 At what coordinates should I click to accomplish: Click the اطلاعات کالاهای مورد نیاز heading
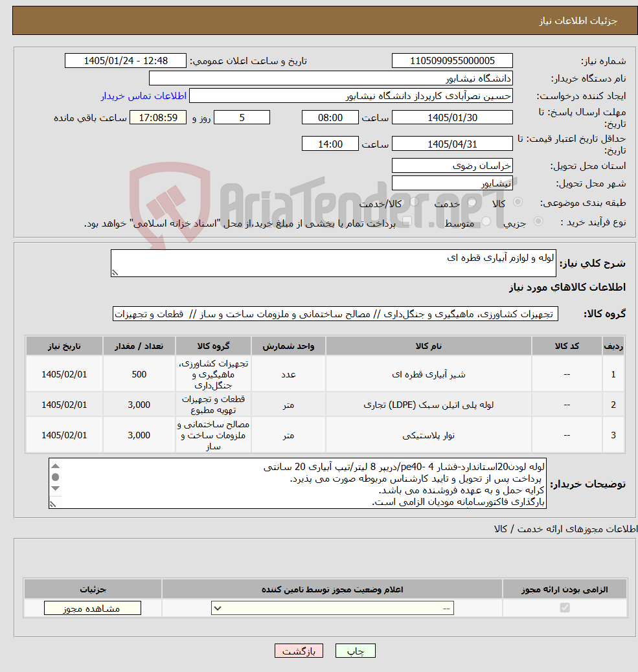[567, 287]
